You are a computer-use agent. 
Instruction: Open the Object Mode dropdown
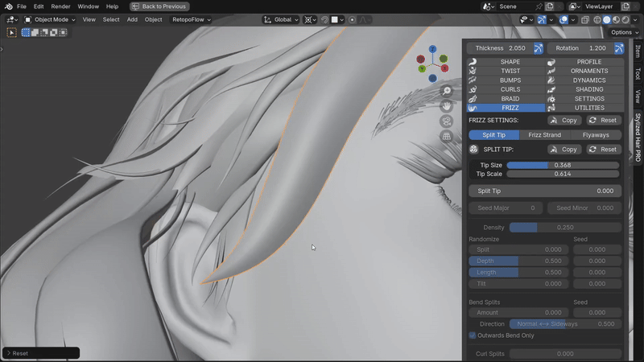click(50, 19)
